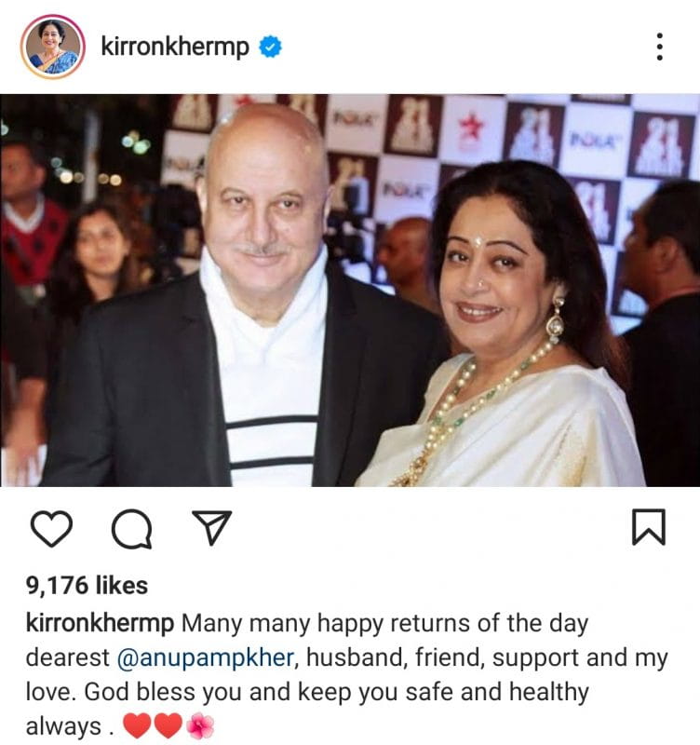Click the second red heart emoji

[168, 726]
